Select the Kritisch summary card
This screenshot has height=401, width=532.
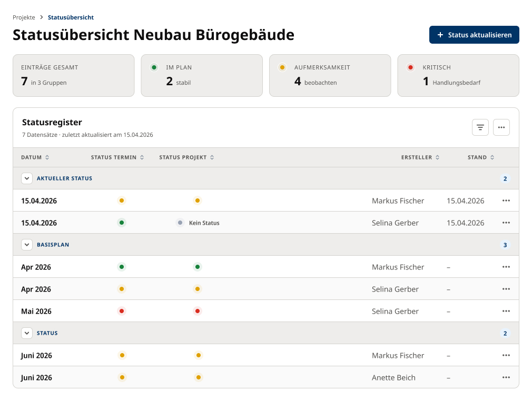pyautogui.click(x=458, y=76)
